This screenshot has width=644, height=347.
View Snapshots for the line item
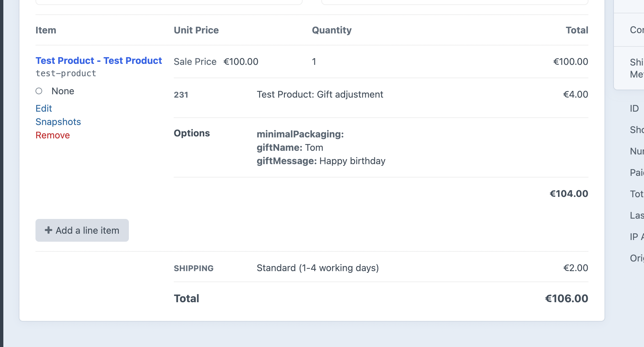[58, 122]
